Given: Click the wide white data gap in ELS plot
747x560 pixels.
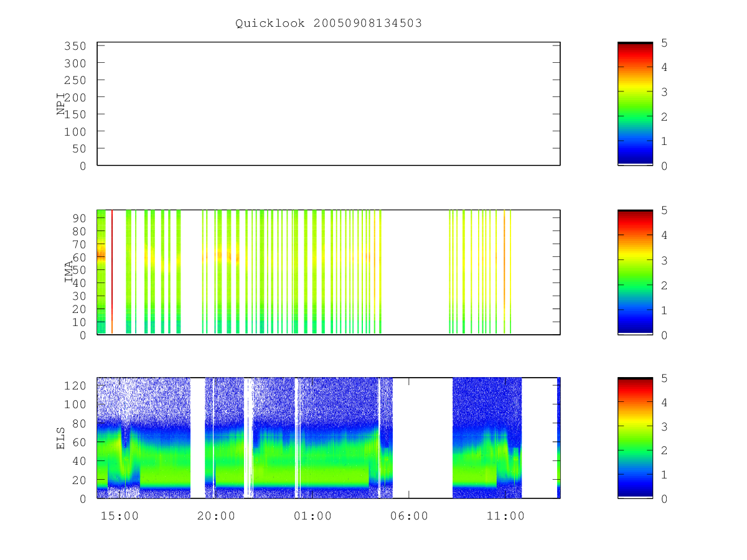Looking at the screenshot, I should pyautogui.click(x=423, y=438).
